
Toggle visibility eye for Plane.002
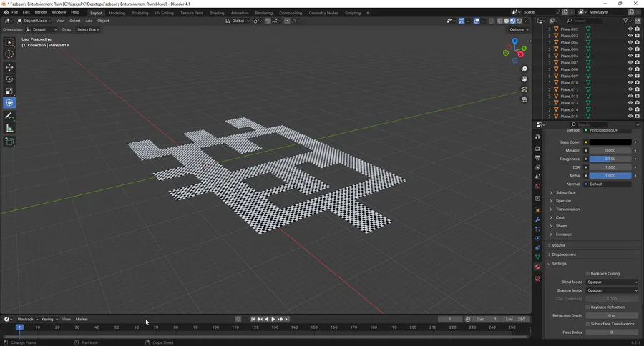(630, 29)
